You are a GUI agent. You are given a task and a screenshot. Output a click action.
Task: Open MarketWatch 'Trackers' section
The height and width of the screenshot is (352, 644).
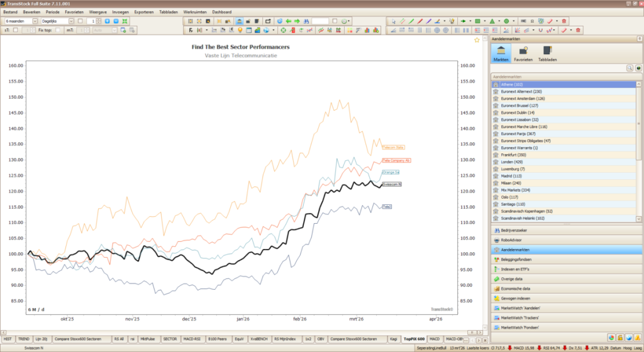567,317
